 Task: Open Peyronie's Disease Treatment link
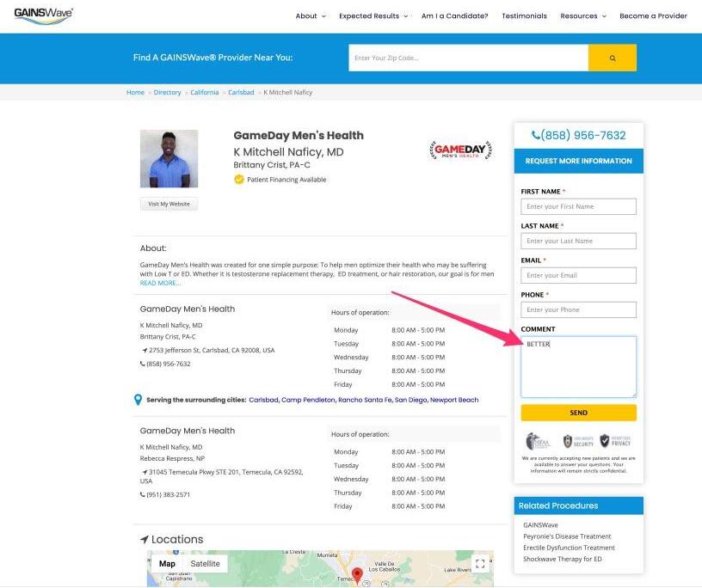click(x=567, y=536)
